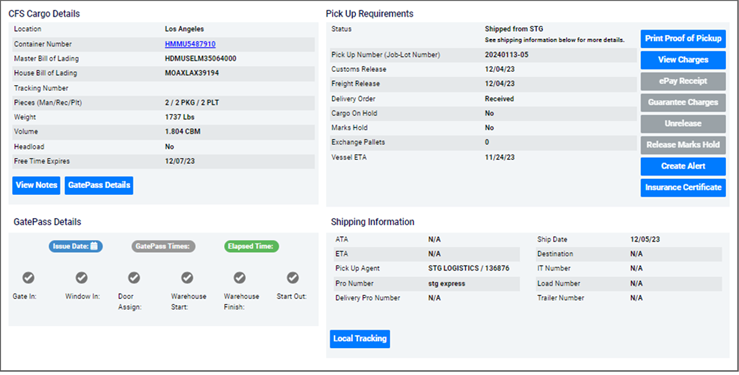The height and width of the screenshot is (375, 739).
Task: Click the ePay Receipt button
Action: 683,81
